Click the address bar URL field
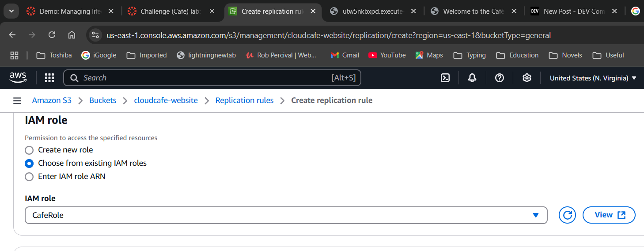 coord(329,35)
